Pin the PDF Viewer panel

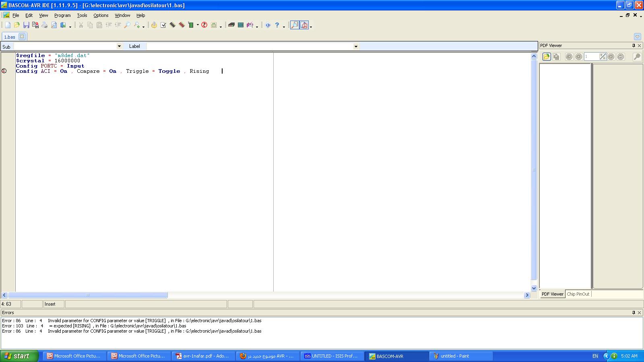[634, 45]
